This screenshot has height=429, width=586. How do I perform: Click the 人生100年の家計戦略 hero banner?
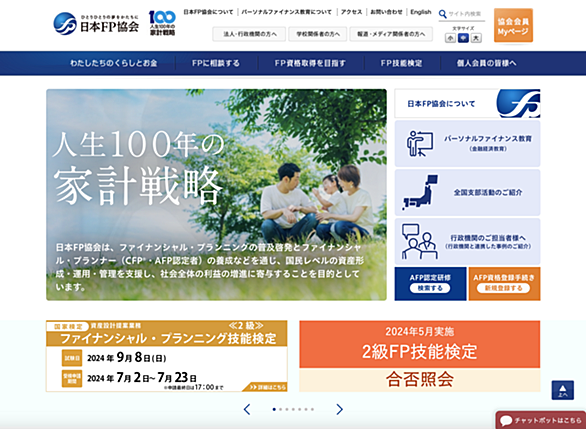[216, 194]
